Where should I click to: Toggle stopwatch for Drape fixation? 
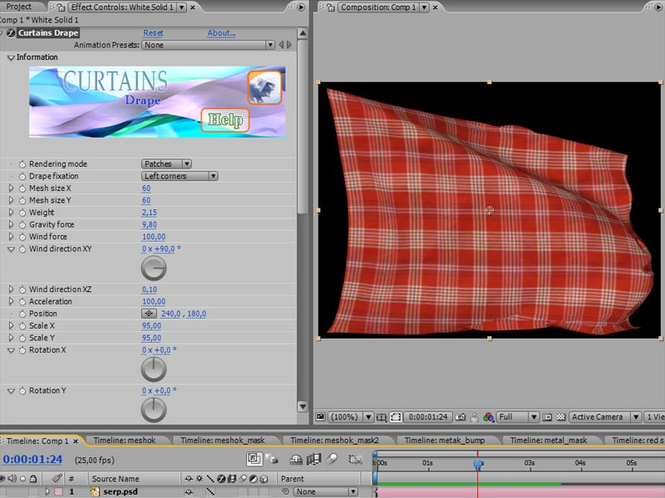(x=22, y=176)
